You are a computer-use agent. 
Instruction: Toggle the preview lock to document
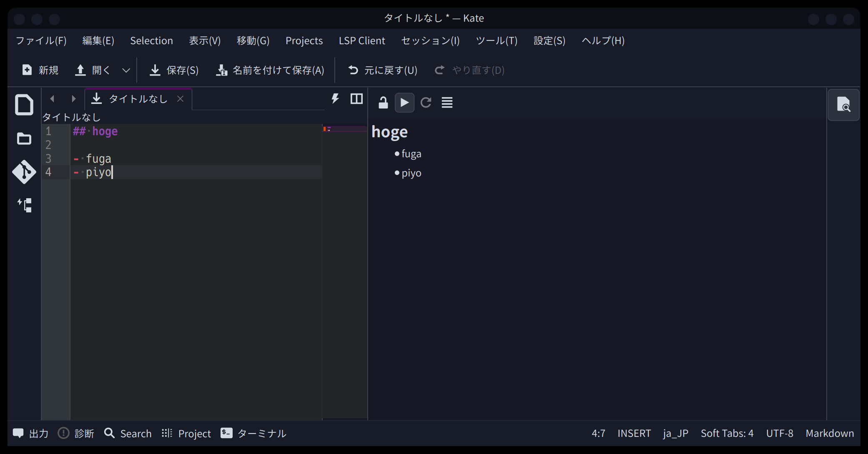(383, 103)
